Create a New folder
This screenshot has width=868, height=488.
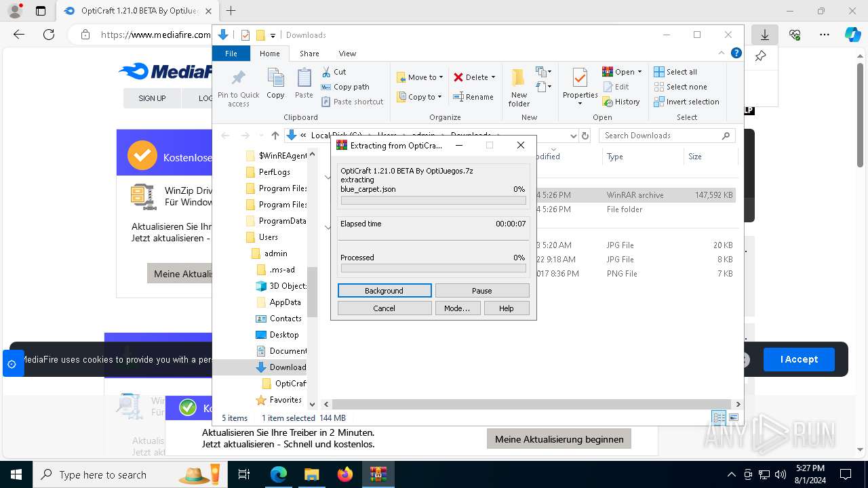519,87
